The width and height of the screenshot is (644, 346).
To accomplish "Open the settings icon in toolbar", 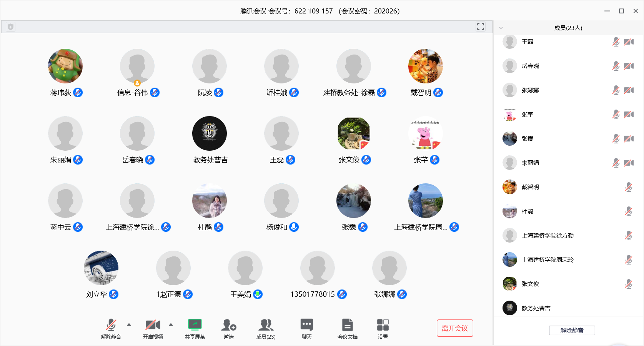I will (383, 325).
